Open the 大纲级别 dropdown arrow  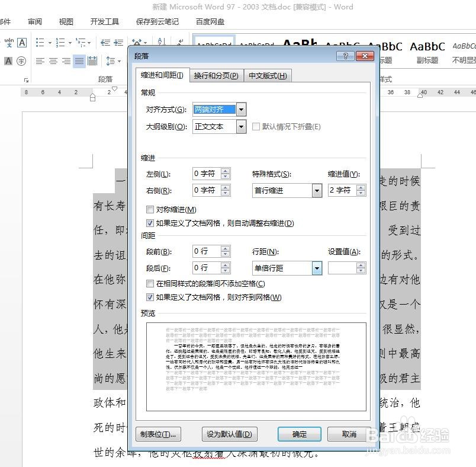pos(241,126)
